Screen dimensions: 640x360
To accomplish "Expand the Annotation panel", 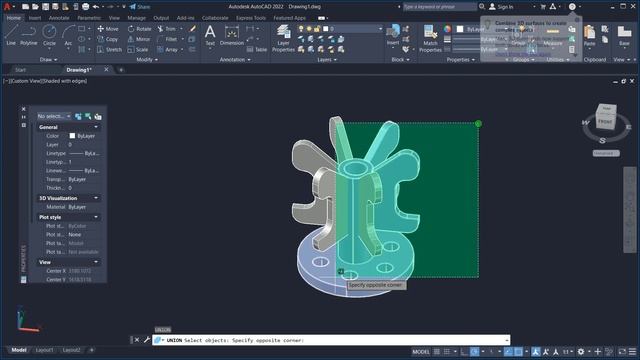I will (235, 60).
